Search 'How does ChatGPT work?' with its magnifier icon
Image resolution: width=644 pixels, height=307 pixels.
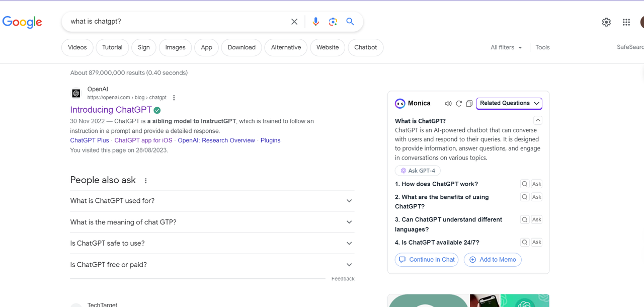(x=525, y=184)
